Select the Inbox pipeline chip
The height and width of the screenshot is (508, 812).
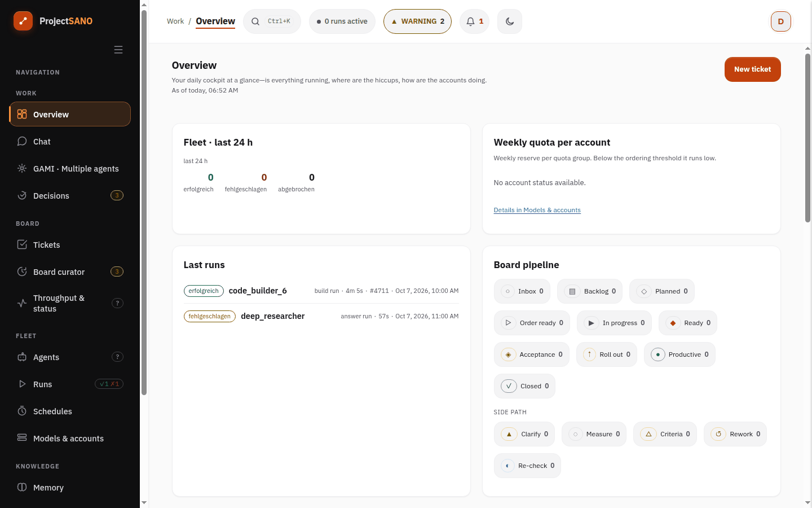522,291
